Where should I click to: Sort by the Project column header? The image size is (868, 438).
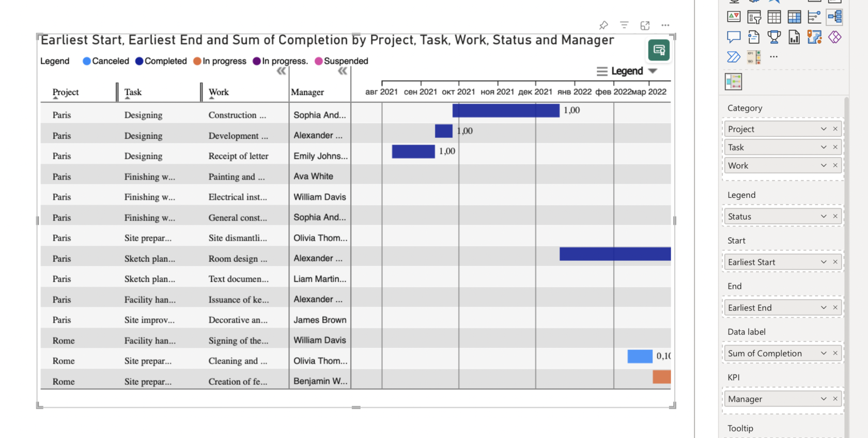click(x=66, y=92)
